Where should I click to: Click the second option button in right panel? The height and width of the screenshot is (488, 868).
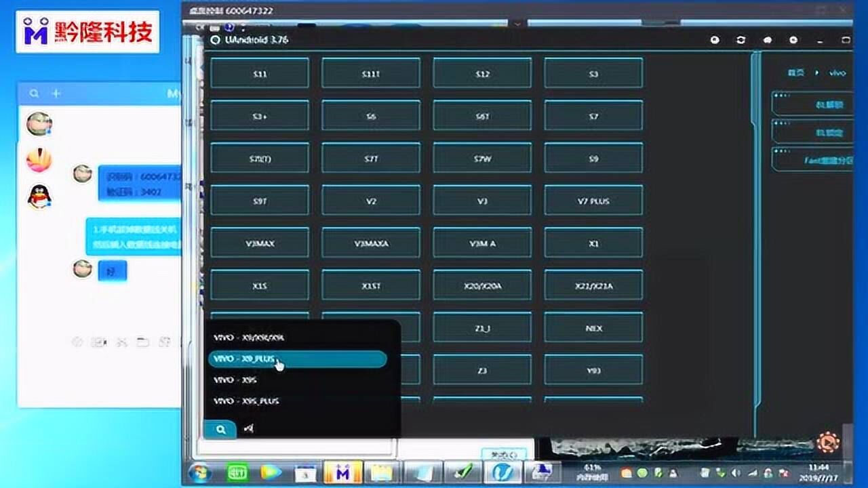coord(814,133)
